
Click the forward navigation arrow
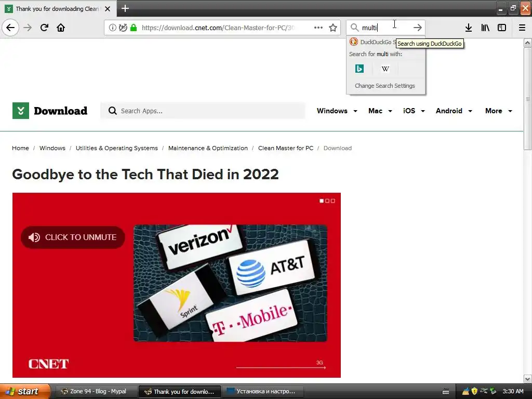pyautogui.click(x=28, y=28)
